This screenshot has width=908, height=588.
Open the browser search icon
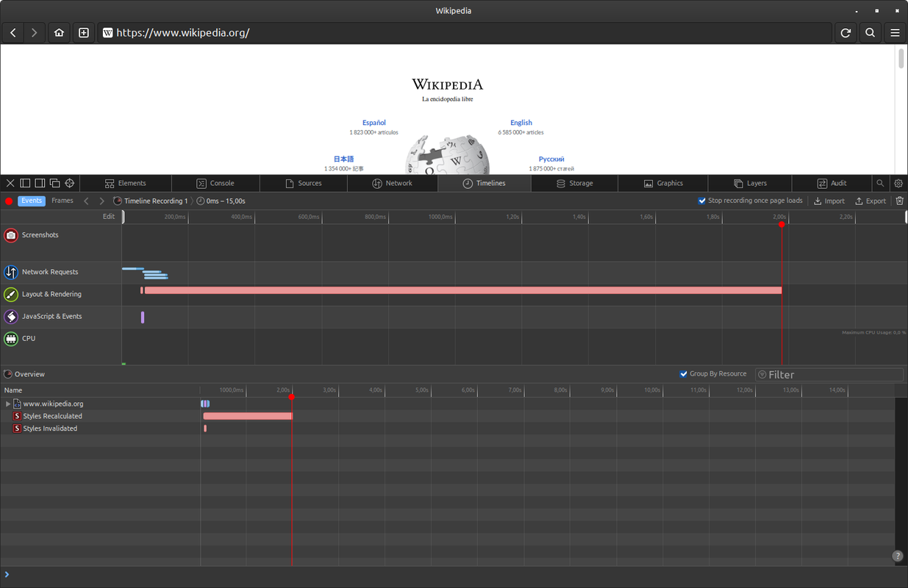point(870,33)
